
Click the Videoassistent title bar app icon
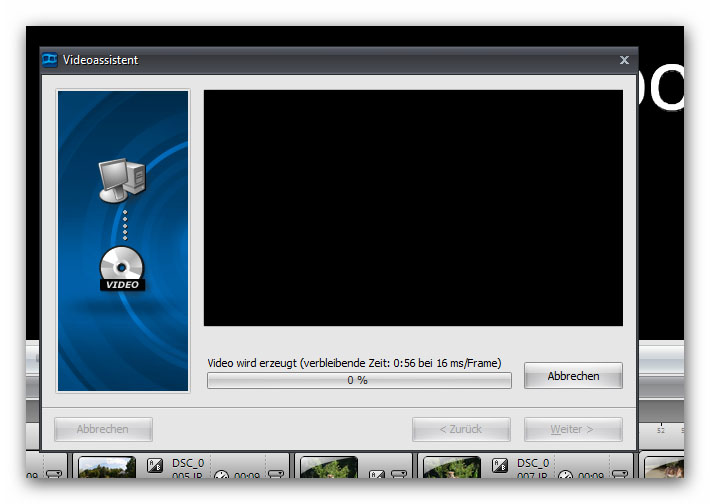pos(50,60)
